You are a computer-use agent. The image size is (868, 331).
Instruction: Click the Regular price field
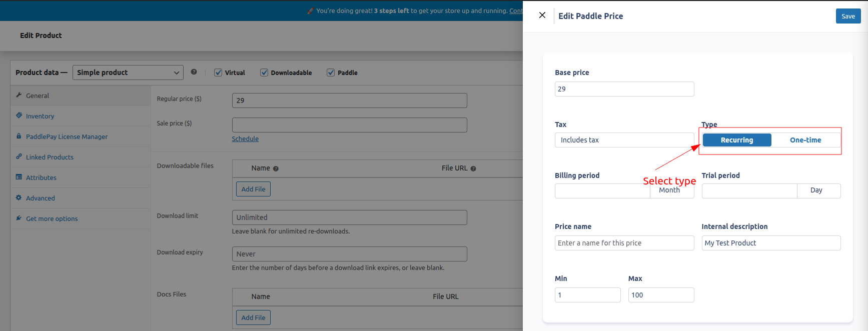click(349, 100)
